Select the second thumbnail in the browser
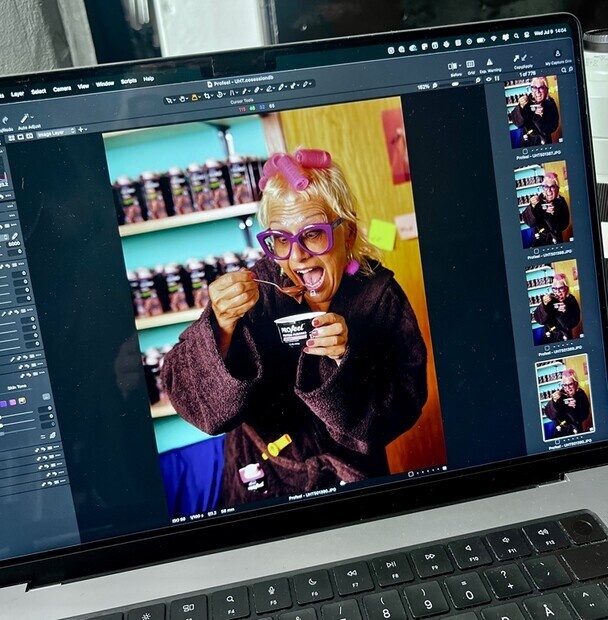608x620 pixels. point(544,205)
